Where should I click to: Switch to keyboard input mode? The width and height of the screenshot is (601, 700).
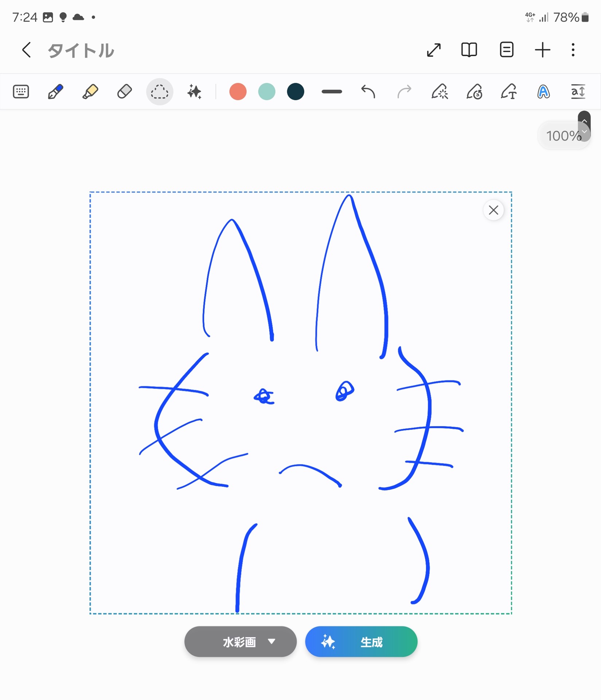pyautogui.click(x=21, y=92)
